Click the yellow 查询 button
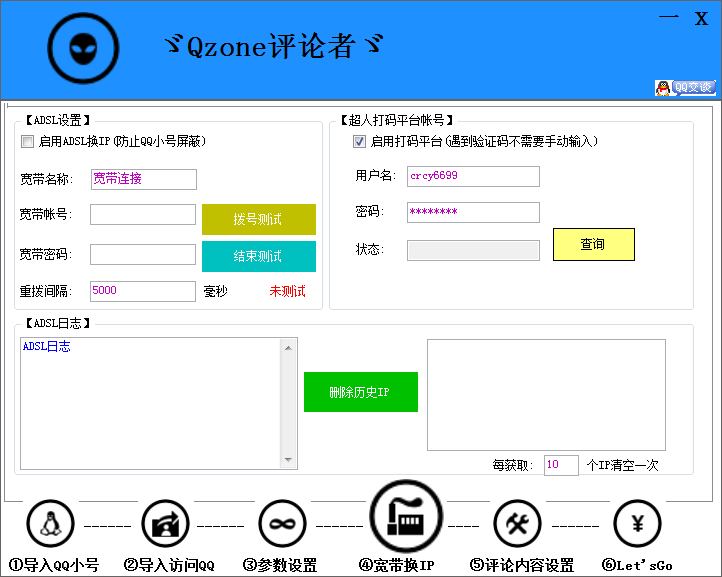The image size is (722, 577). [594, 245]
